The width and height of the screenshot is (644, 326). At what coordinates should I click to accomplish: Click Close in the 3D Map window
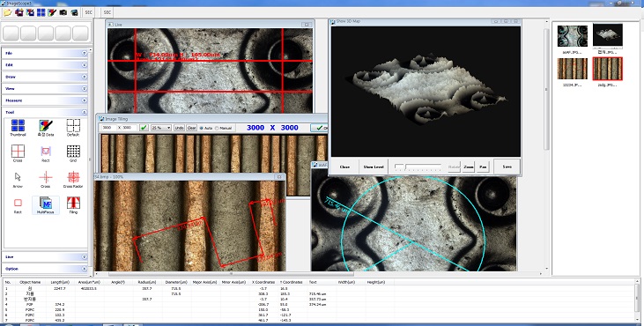tap(344, 167)
